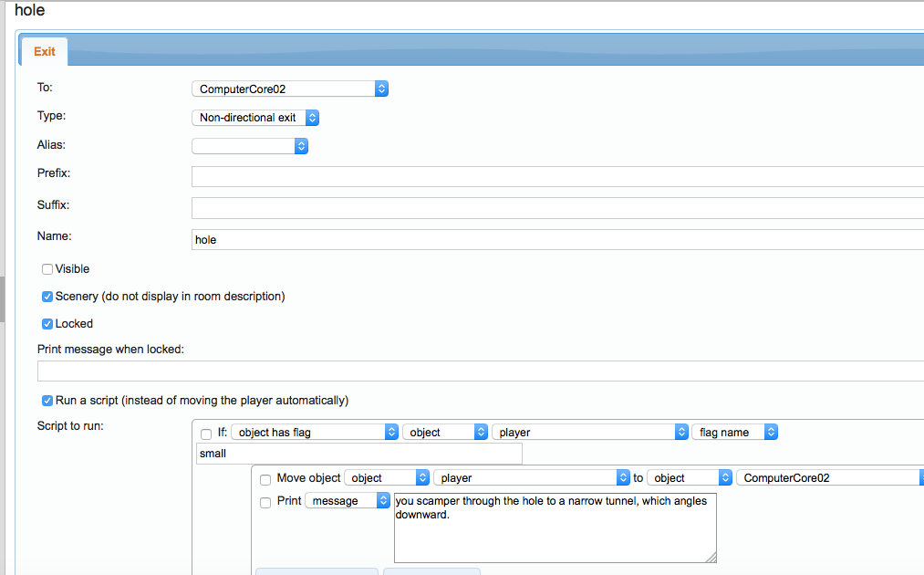Click the Prefix text field
This screenshot has width=924, height=575.
point(556,176)
